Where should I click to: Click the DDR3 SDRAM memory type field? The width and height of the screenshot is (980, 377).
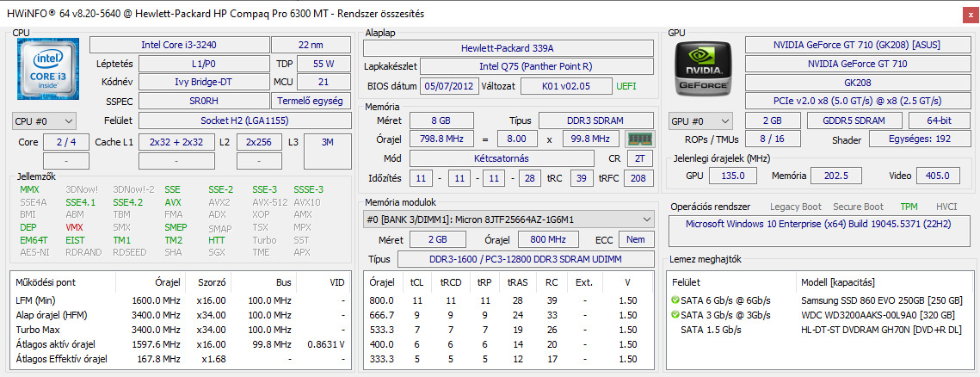coord(596,121)
